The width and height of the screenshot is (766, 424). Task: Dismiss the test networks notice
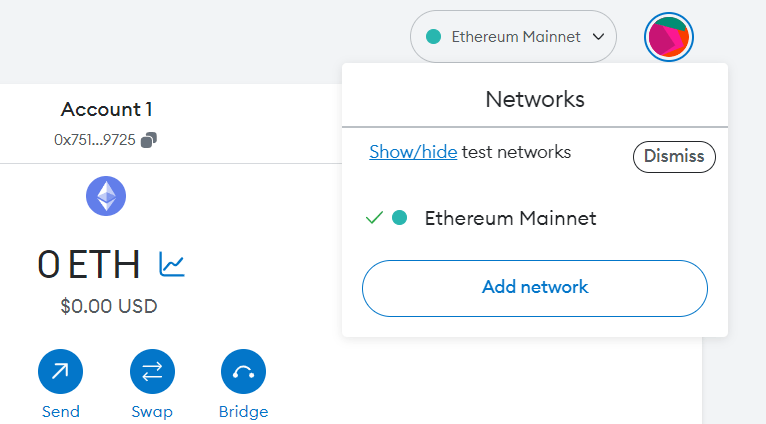674,156
